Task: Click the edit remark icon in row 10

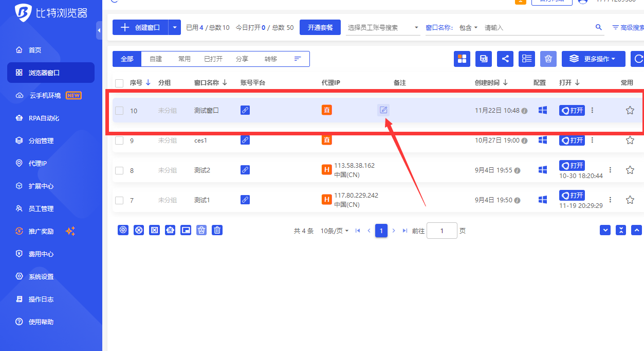Action: (383, 110)
